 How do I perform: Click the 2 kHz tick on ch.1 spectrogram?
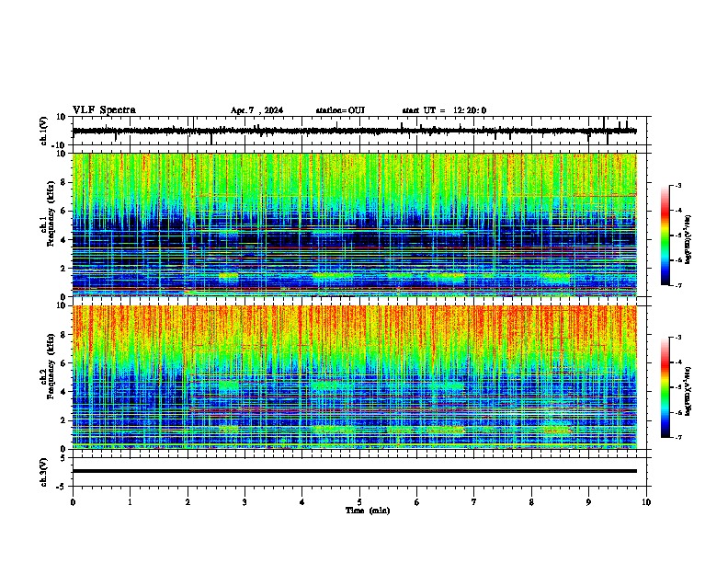(64, 268)
